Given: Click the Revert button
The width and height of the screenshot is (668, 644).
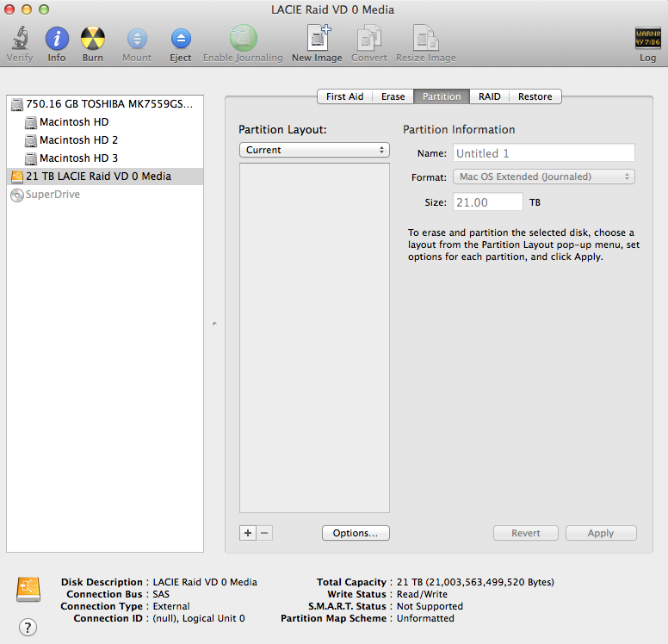Looking at the screenshot, I should coord(526,533).
